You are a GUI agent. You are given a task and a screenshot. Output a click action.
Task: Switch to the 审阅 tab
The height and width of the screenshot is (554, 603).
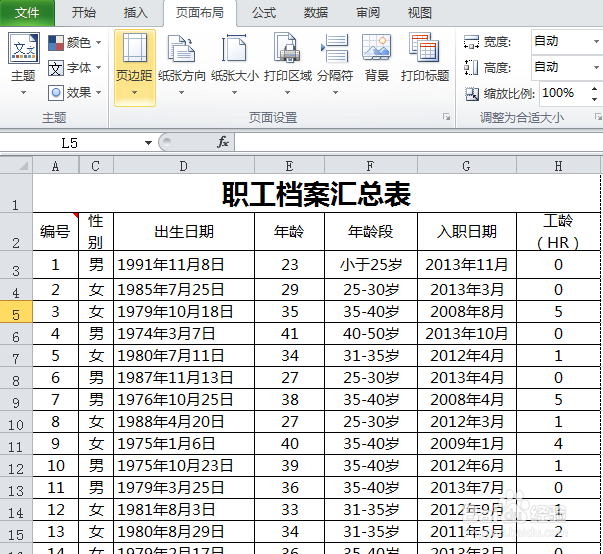[368, 13]
